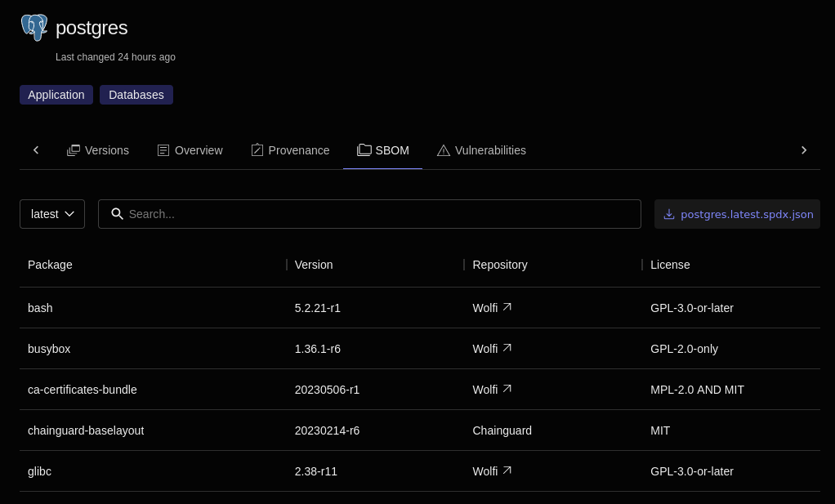Download postgres.latest.spdx.json

pyautogui.click(x=737, y=214)
